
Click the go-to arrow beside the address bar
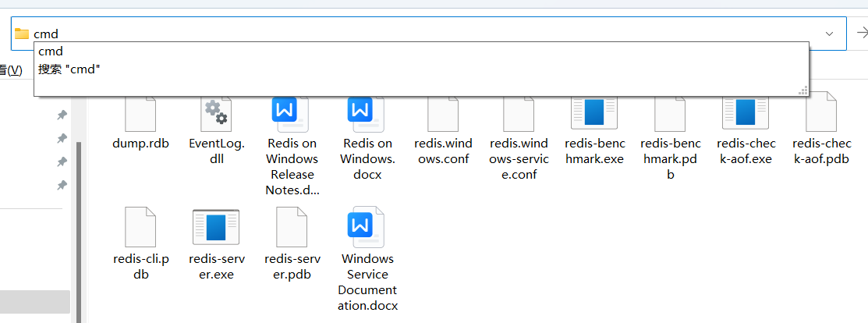[862, 34]
